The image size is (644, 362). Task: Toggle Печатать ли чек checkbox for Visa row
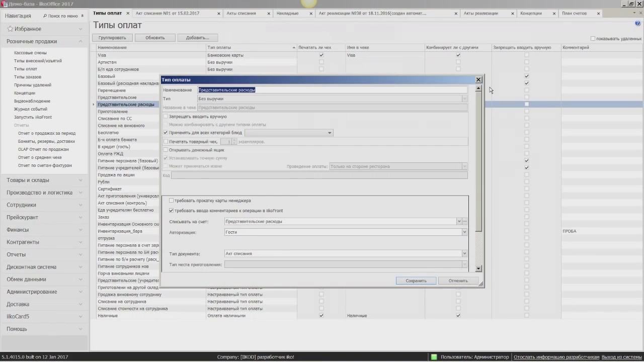pos(321,55)
